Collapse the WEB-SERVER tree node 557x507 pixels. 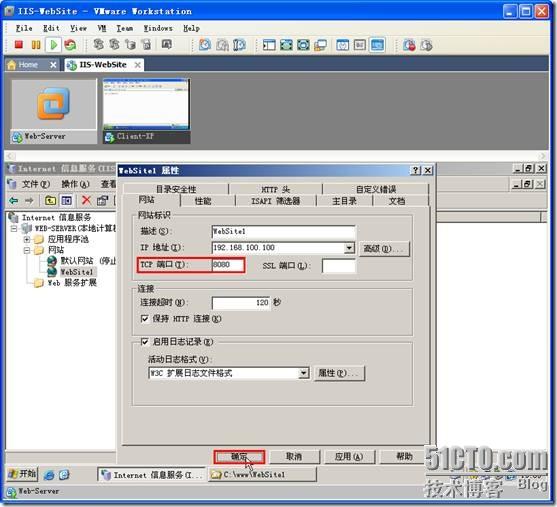coord(14,228)
